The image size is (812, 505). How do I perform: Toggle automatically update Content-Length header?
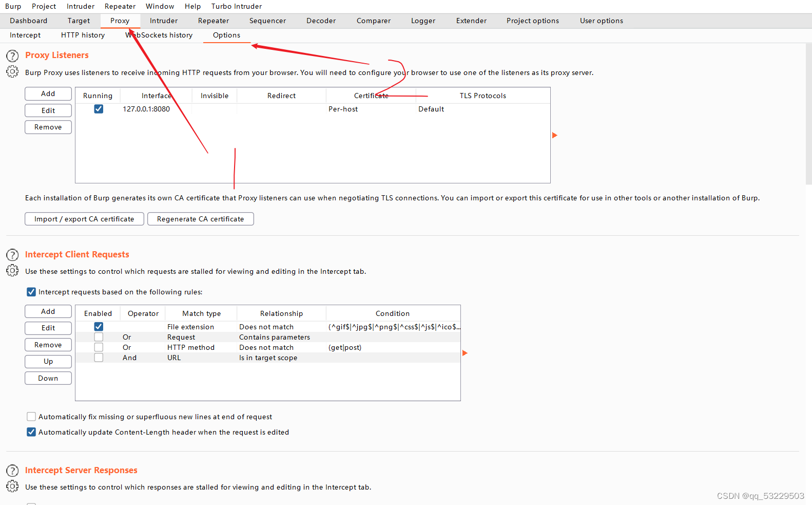click(x=31, y=432)
